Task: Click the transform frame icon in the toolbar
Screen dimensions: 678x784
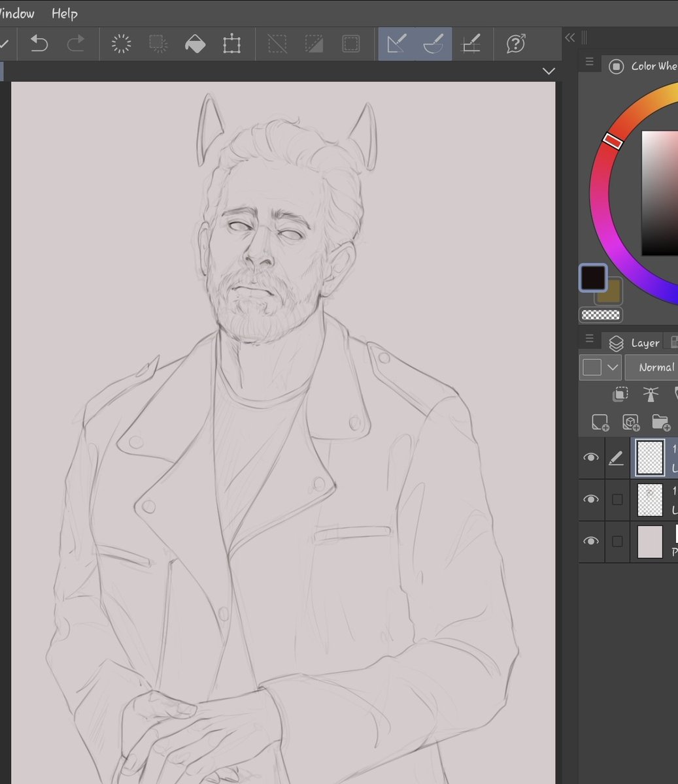Action: [232, 44]
